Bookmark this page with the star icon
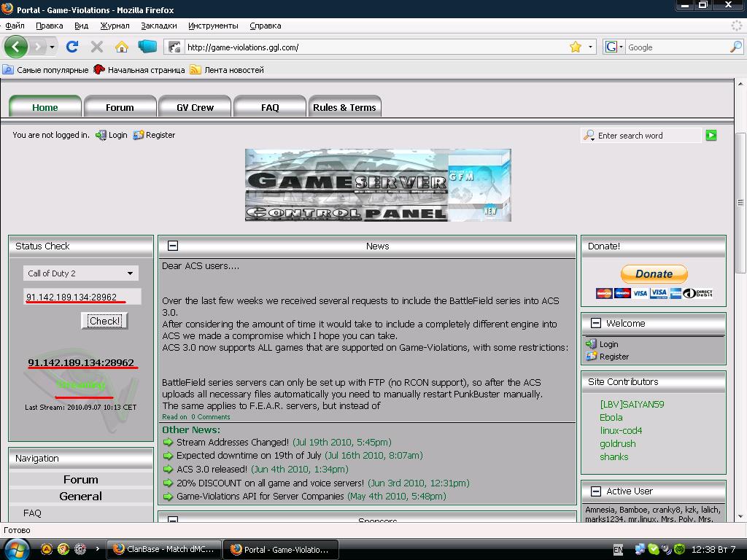 click(575, 47)
